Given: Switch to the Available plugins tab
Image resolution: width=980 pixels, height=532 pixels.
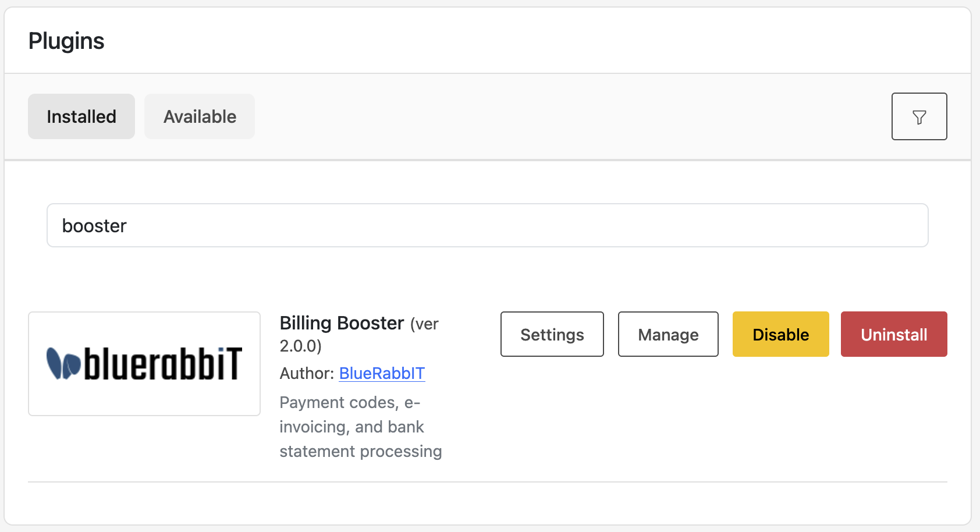Looking at the screenshot, I should 200,116.
